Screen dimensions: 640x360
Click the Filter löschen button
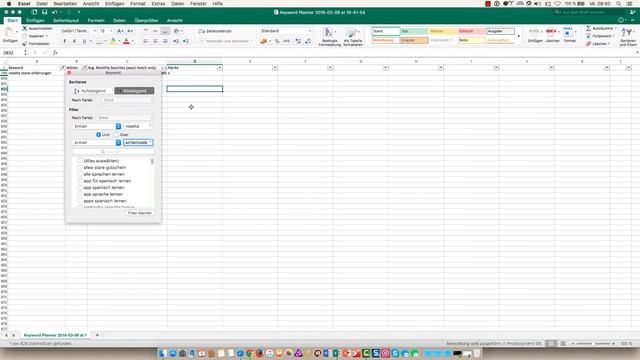click(x=140, y=213)
